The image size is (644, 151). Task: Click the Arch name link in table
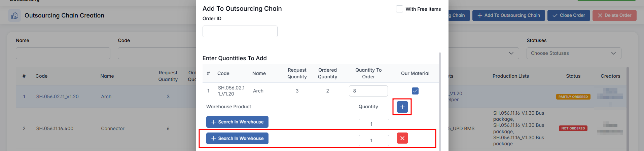[x=106, y=97]
